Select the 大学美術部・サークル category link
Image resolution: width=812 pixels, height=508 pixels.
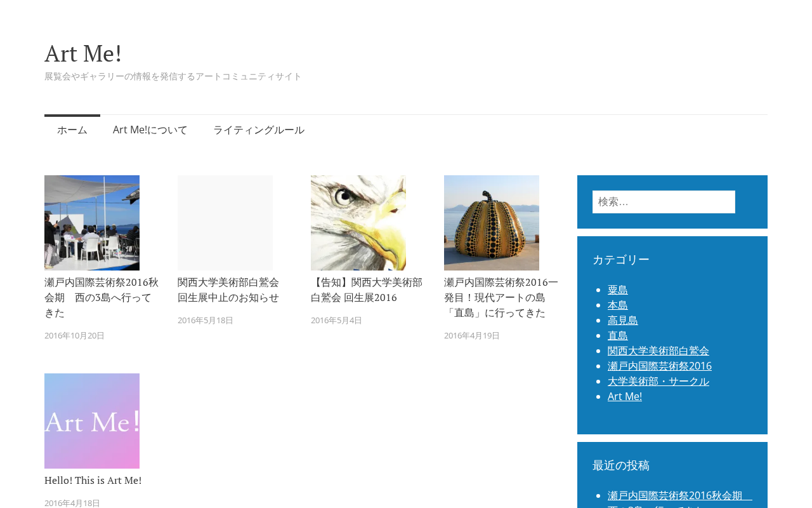[658, 381]
